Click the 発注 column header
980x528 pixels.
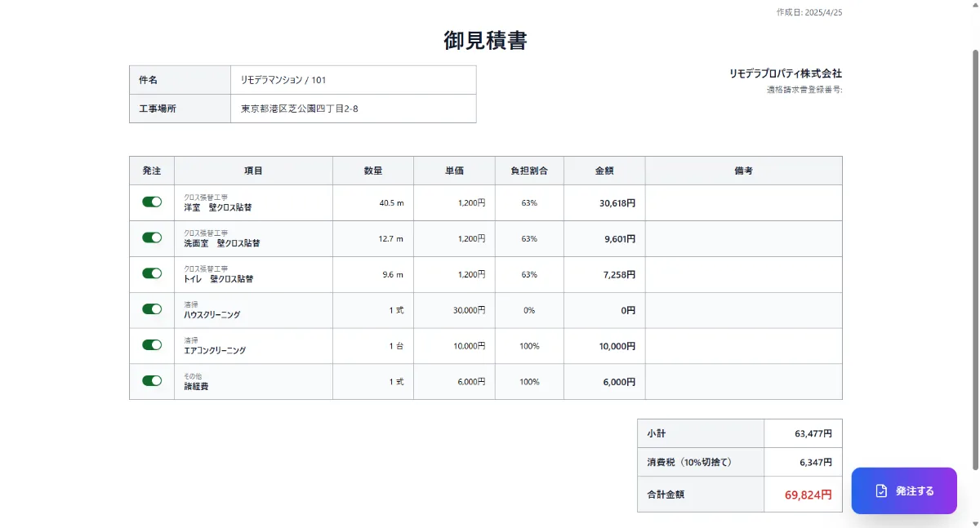152,171
